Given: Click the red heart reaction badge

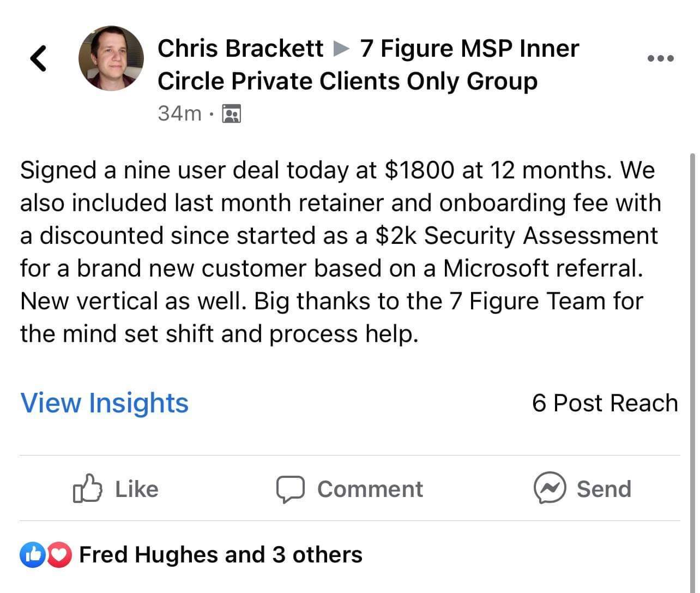Looking at the screenshot, I should click(60, 555).
